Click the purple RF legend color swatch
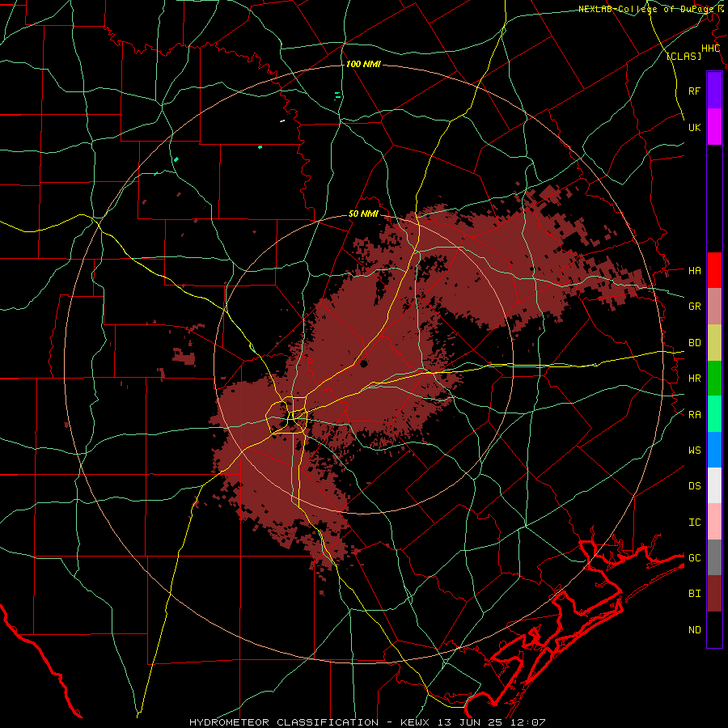The image size is (728, 728). (x=714, y=91)
